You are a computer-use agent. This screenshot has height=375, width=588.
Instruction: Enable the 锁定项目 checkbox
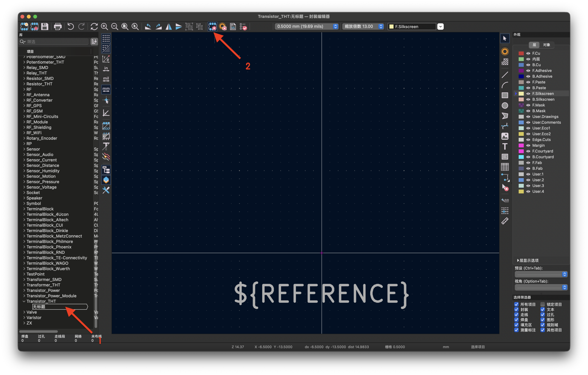tap(543, 304)
